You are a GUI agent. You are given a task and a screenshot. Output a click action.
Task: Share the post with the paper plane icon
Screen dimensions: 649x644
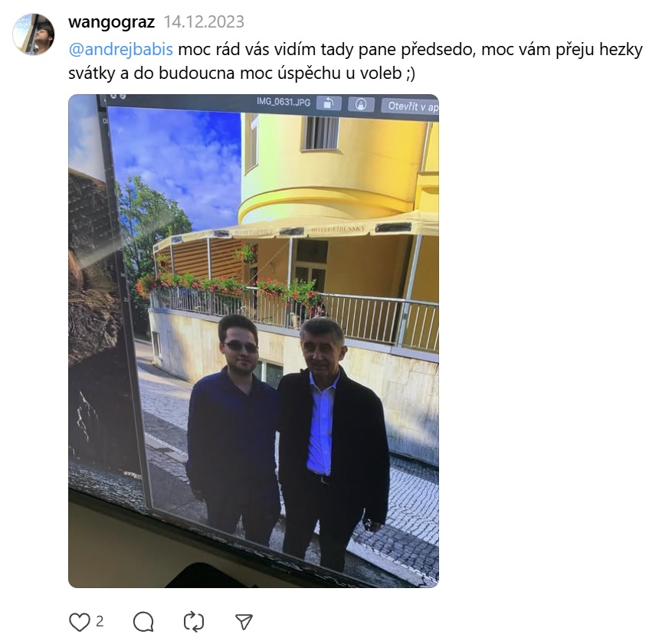click(244, 622)
